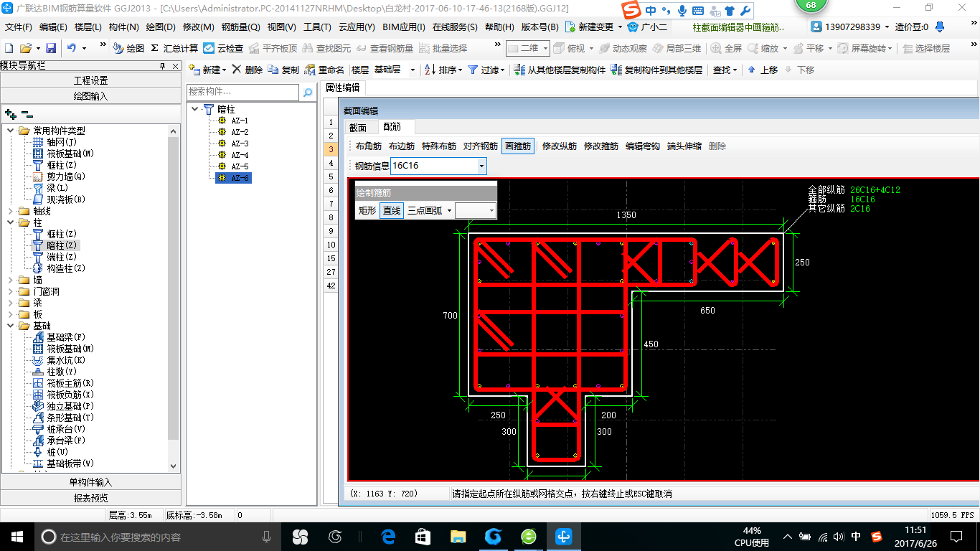Click the 修改箍筋 button
Viewport: 980px width, 551px height.
point(601,146)
